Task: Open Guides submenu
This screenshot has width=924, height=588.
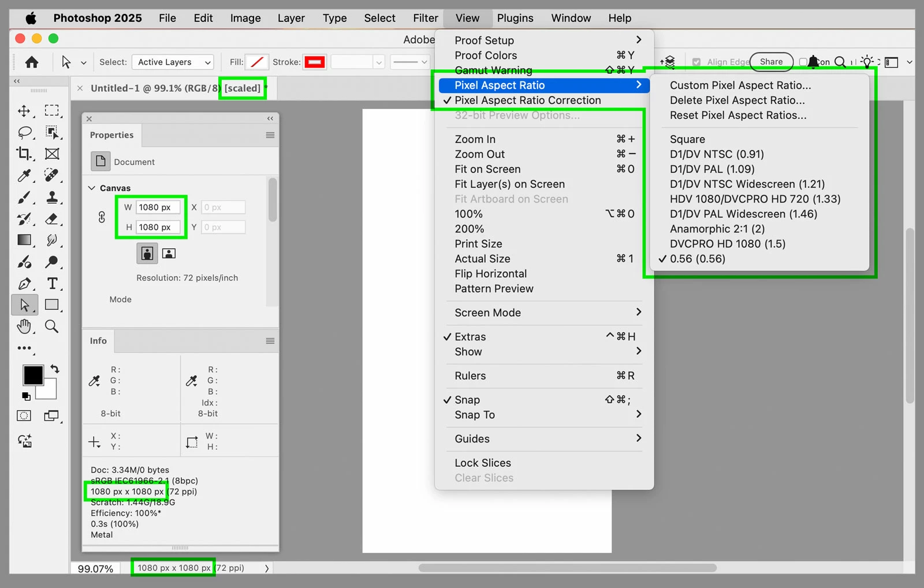Action: point(543,439)
